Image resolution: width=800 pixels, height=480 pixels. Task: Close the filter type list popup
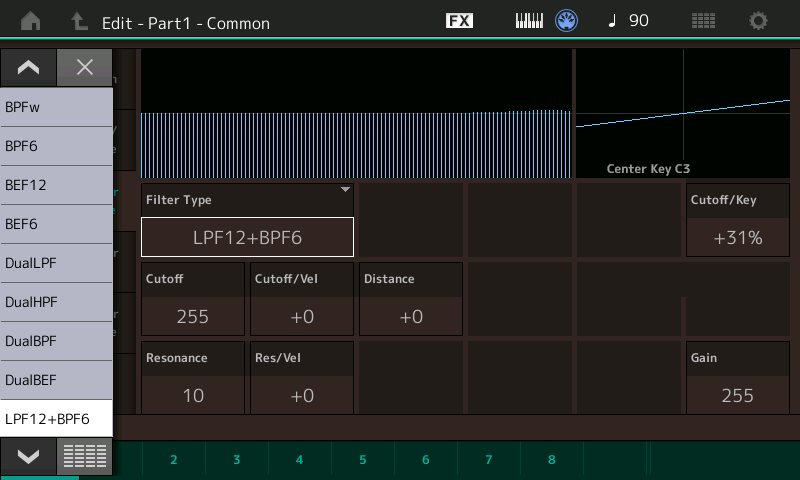[x=85, y=67]
